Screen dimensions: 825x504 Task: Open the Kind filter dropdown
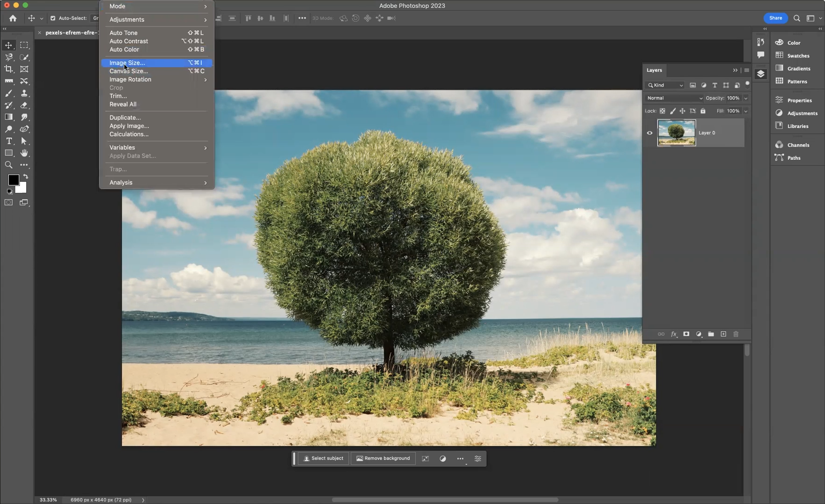pyautogui.click(x=666, y=85)
